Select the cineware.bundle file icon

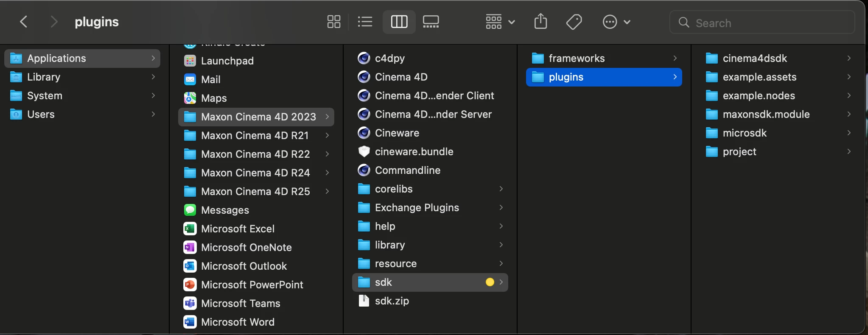pos(364,151)
